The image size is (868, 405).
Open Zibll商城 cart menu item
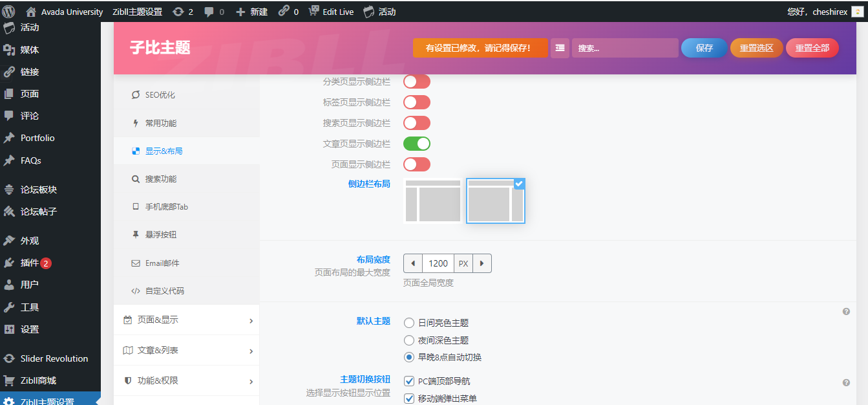point(38,380)
